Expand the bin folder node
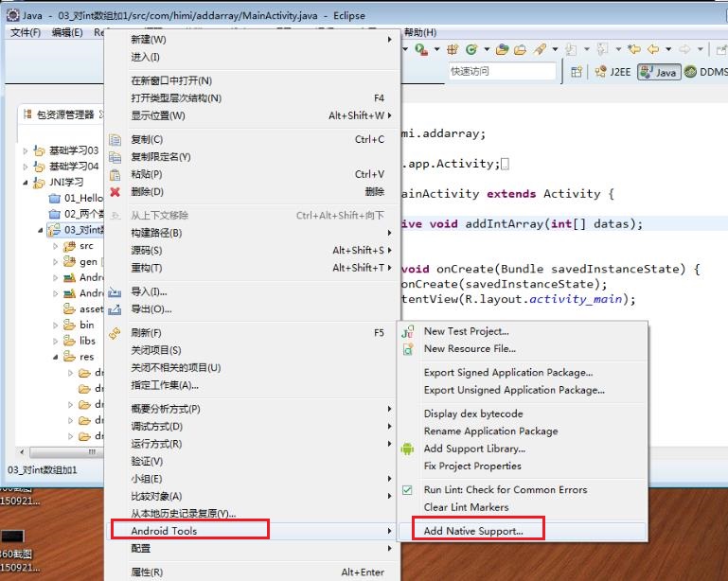This screenshot has height=581, width=728. click(x=55, y=325)
